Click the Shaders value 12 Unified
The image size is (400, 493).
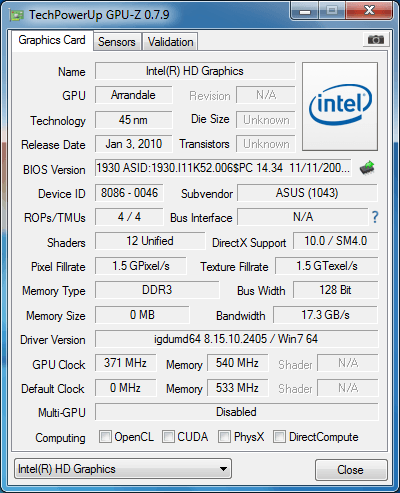(x=150, y=241)
